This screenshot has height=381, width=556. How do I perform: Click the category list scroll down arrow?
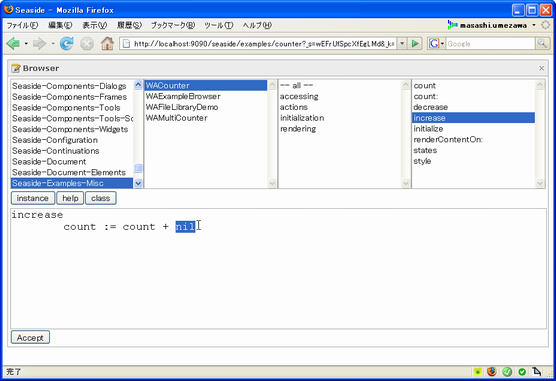click(x=138, y=183)
